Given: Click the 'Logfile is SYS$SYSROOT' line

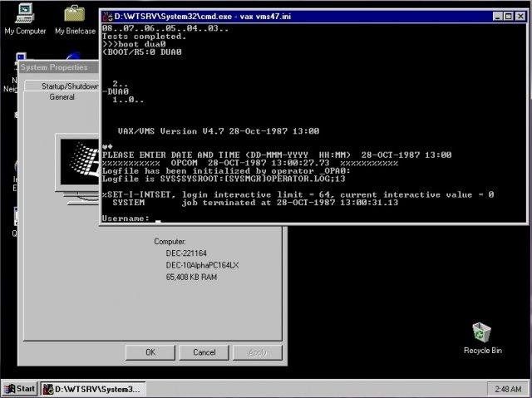Looking at the screenshot, I should click(224, 179).
